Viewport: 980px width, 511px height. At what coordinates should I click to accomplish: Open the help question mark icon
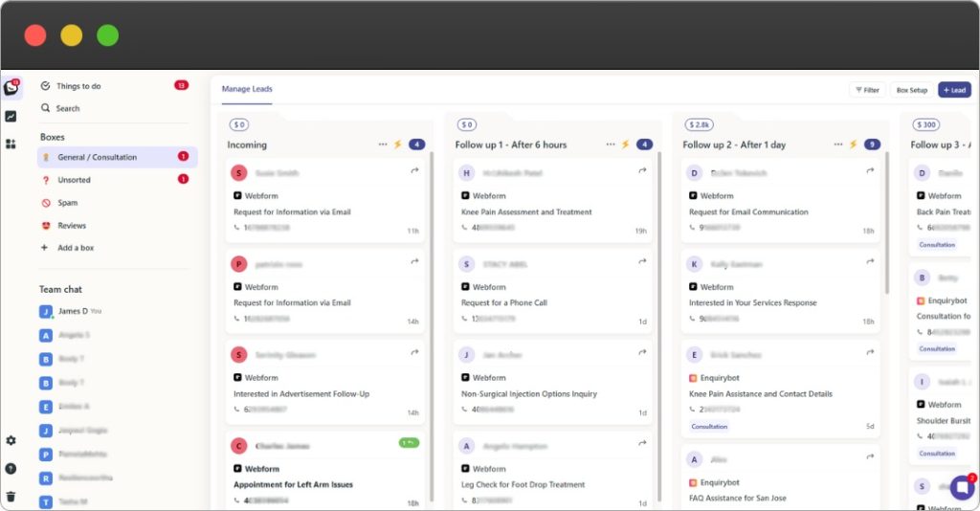[x=11, y=469]
